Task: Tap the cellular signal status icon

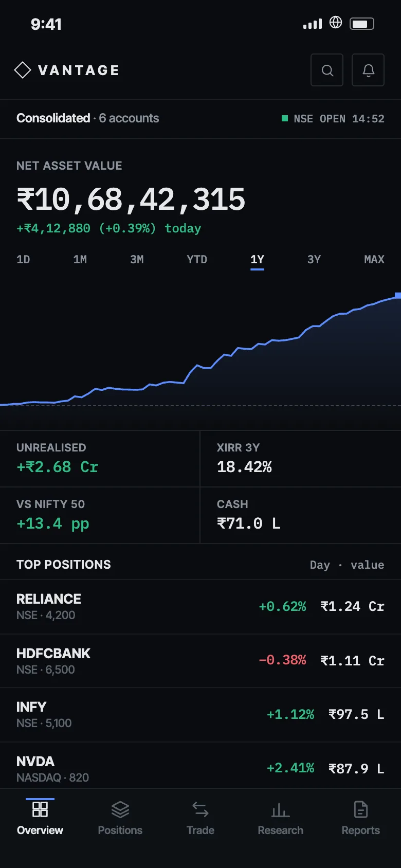Action: tap(313, 24)
